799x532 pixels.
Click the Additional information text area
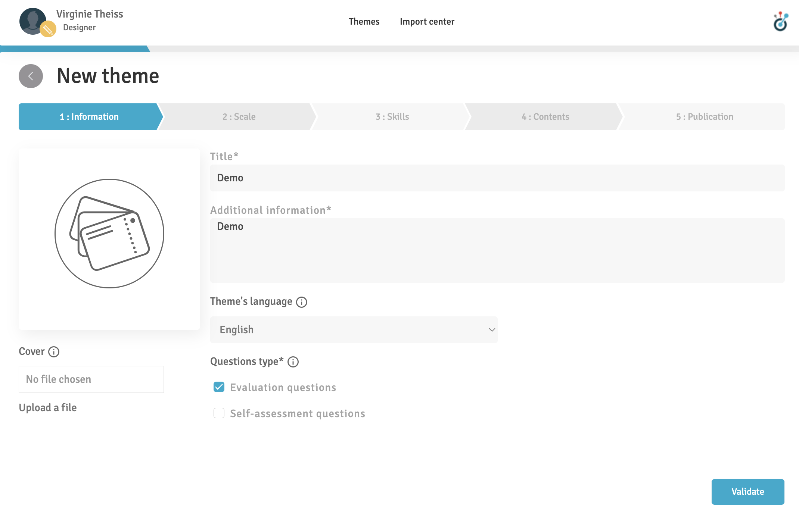(x=497, y=250)
